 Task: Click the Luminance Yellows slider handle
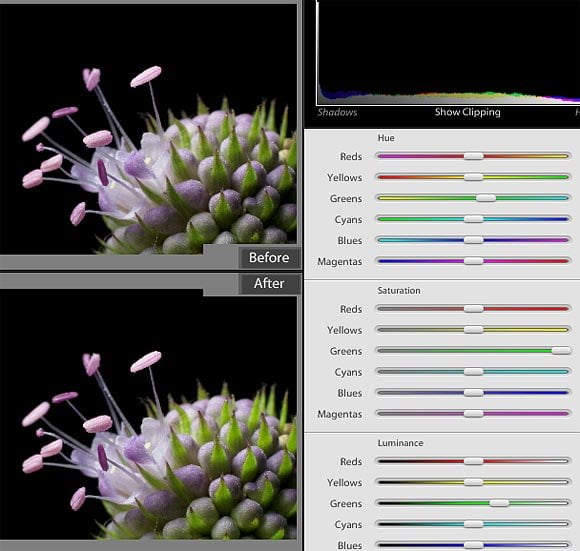click(473, 482)
